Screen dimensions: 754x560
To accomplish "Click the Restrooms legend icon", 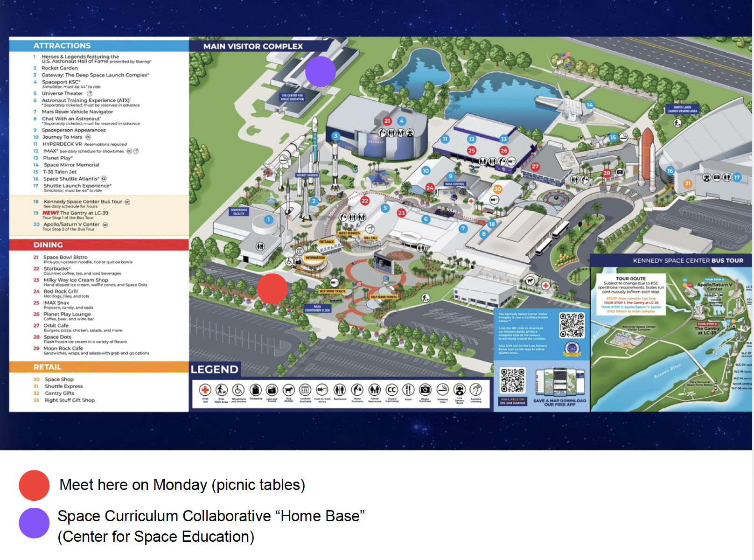I will (x=340, y=390).
